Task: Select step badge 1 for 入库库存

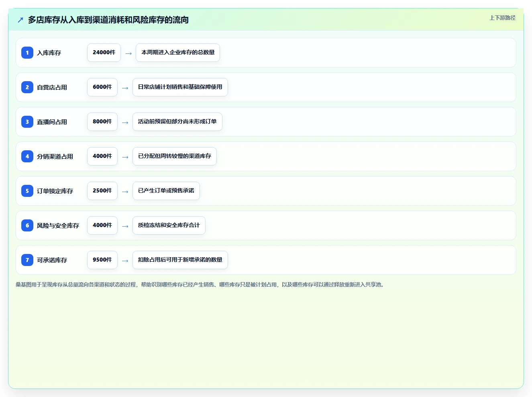Action: [x=27, y=53]
